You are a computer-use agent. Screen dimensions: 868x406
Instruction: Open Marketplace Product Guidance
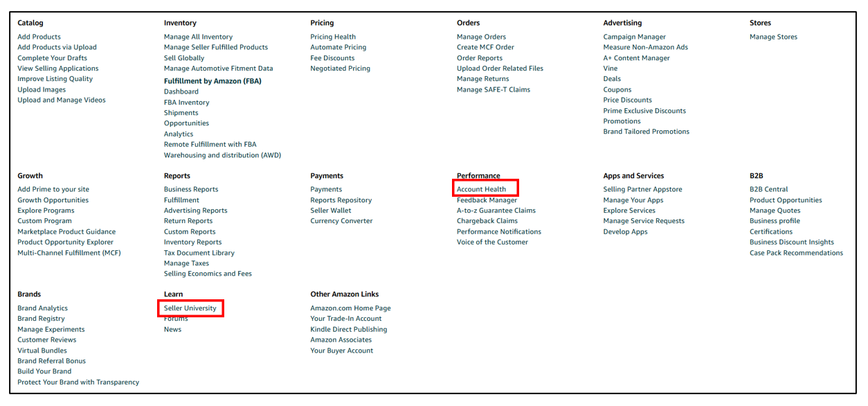pyautogui.click(x=66, y=232)
